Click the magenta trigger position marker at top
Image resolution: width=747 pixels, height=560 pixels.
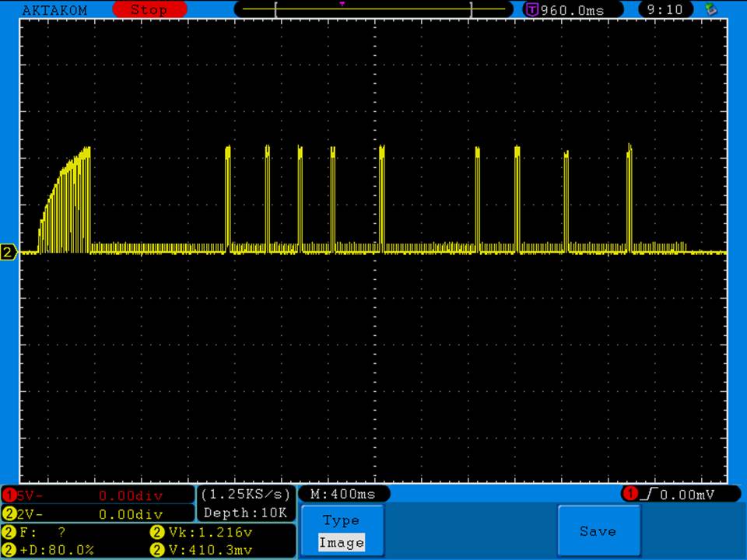tap(342, 4)
